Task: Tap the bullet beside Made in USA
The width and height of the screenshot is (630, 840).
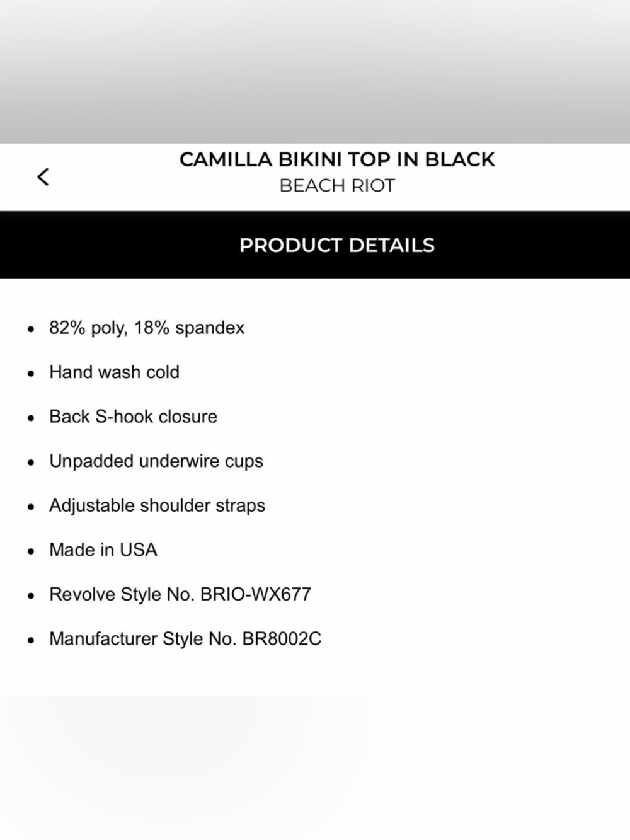Action: tap(31, 551)
